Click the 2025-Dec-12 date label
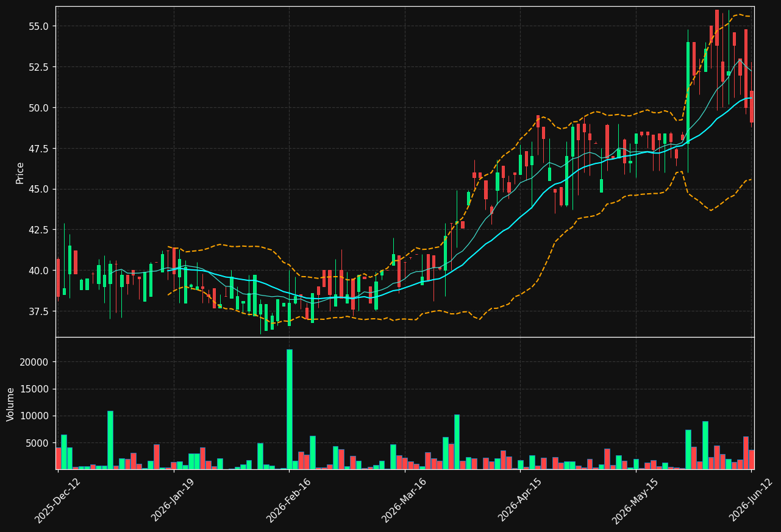781x532 pixels. 58,500
